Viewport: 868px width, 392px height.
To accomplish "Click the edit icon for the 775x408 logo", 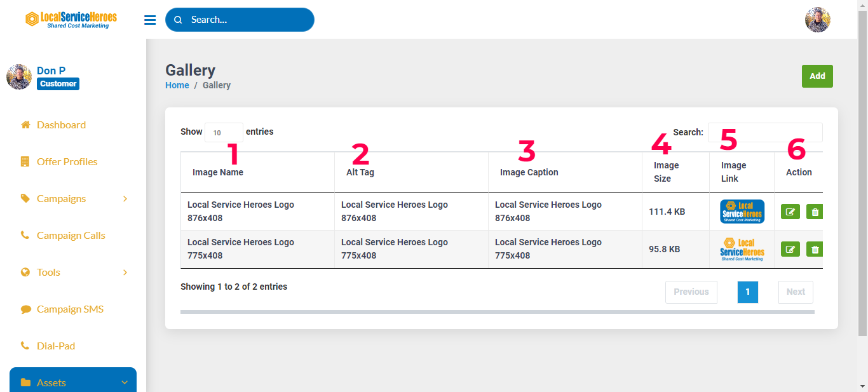I will click(790, 249).
